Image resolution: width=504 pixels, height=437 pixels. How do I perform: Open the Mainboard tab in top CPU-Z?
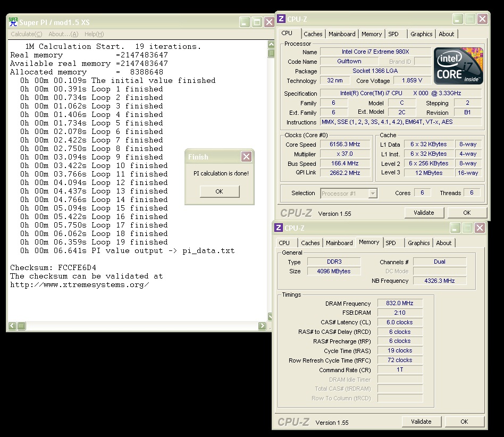coord(342,34)
